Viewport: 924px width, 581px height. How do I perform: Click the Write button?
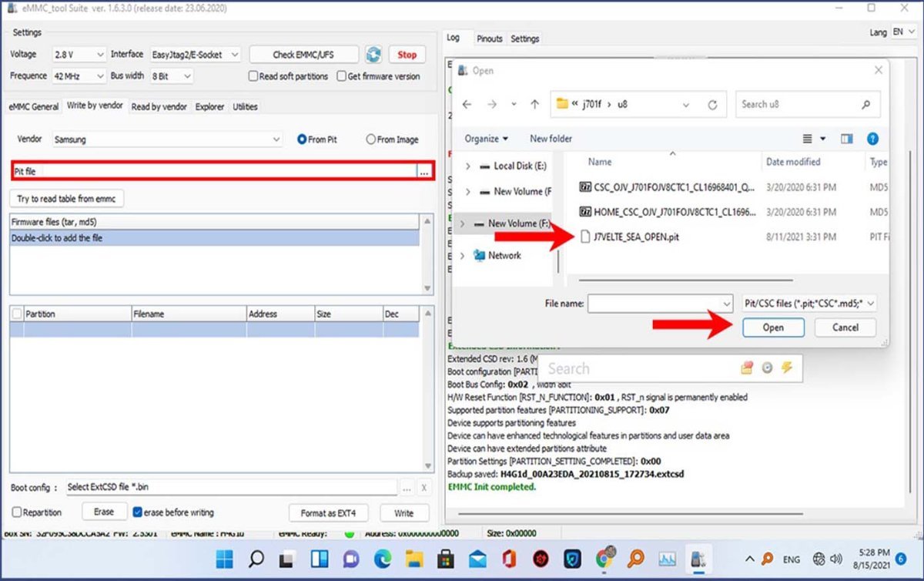click(x=403, y=512)
